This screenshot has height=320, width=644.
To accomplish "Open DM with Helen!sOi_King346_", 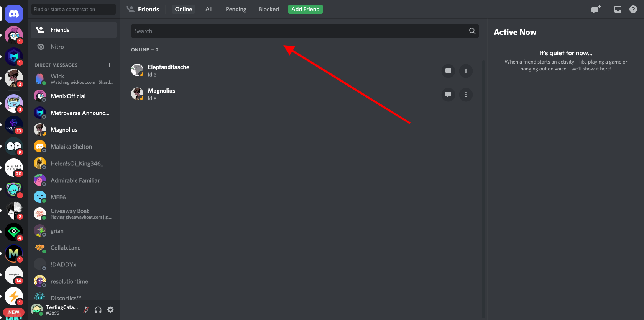I will (x=74, y=163).
